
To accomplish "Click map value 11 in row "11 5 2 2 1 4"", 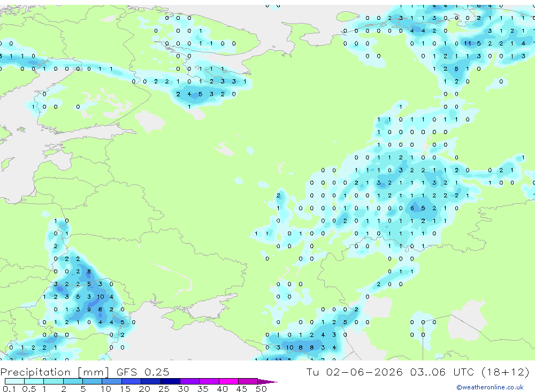I will tap(468, 43).
